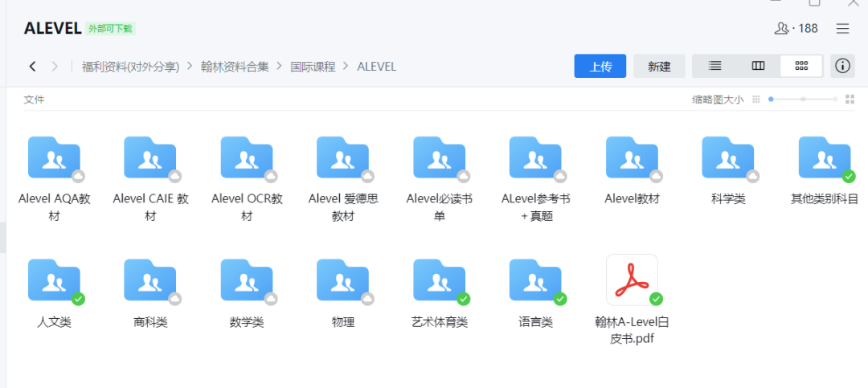Viewport: 868px width, 388px height.
Task: Go to 翰林资料合集 in breadcrumb
Action: point(235,67)
